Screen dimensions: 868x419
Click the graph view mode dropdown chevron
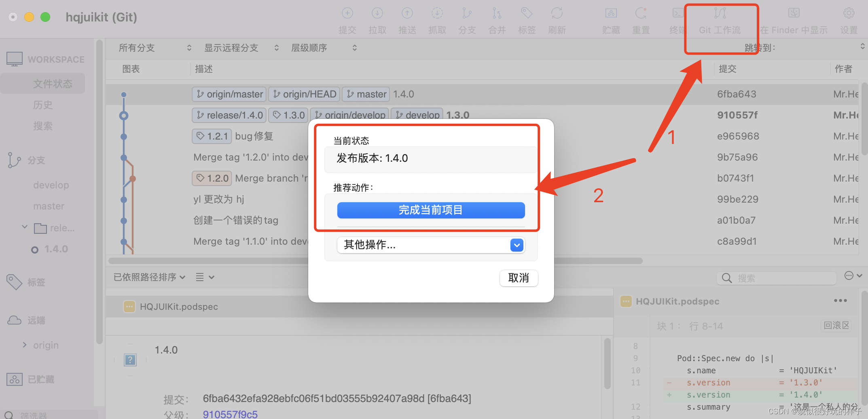click(212, 277)
